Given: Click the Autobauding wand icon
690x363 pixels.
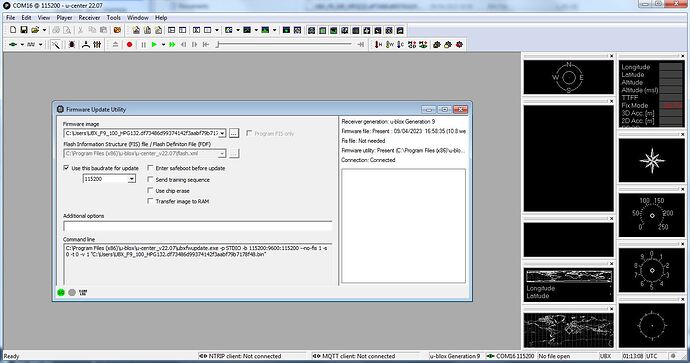Looking at the screenshot, I should point(56,44).
